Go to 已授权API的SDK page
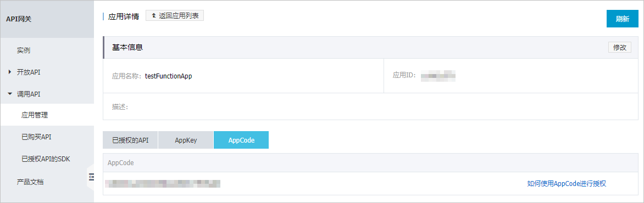This screenshot has width=644, height=203. point(47,159)
